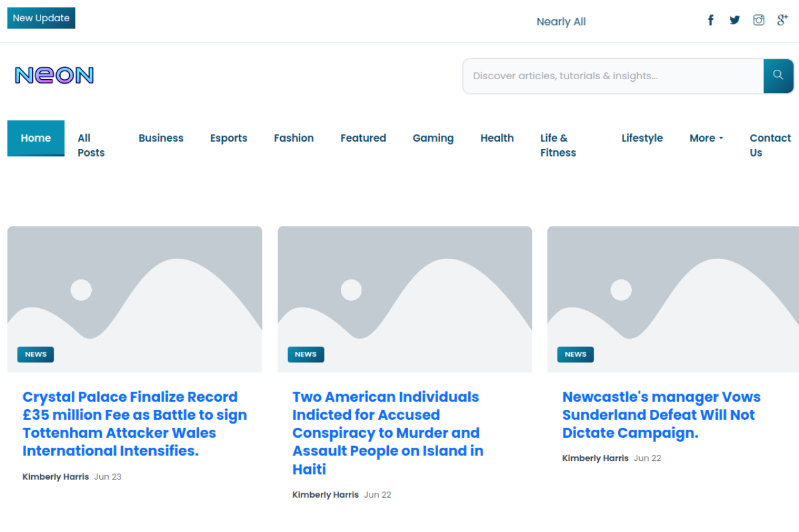Focus the Discover articles search field
The image size is (799, 532).
pyautogui.click(x=613, y=76)
